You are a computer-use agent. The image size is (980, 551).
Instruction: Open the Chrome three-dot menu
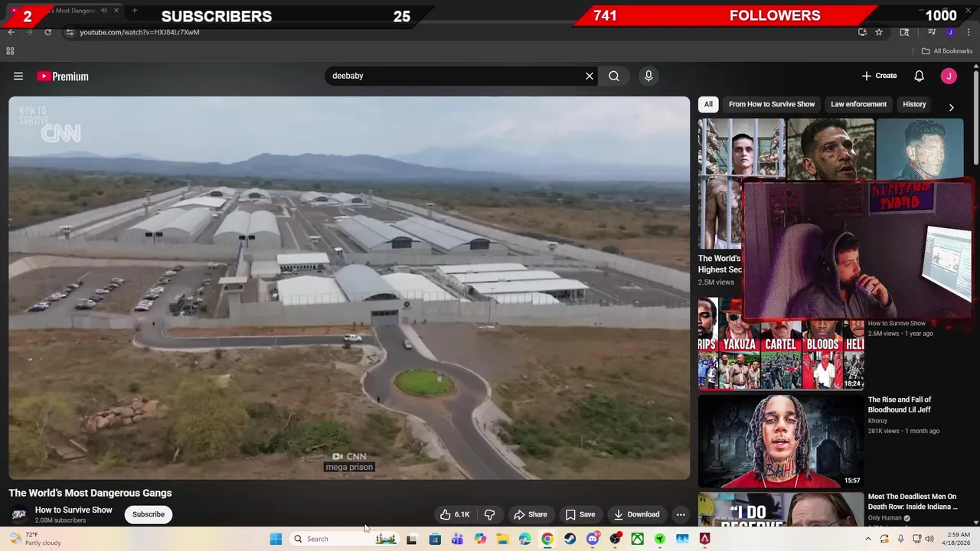(x=967, y=32)
